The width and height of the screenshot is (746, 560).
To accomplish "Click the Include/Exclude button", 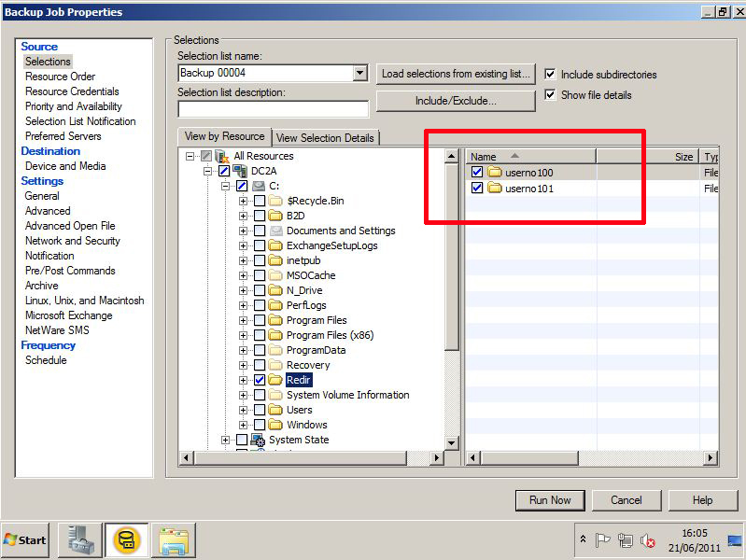I will (456, 101).
